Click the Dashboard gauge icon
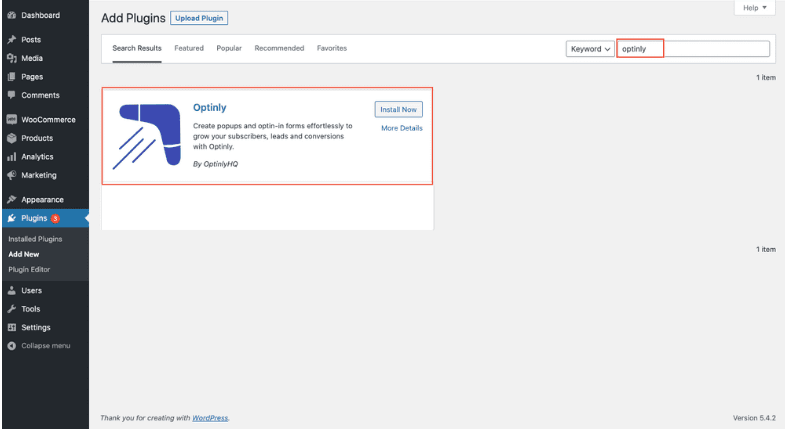Screen dimensions: 785x429 [x=12, y=16]
